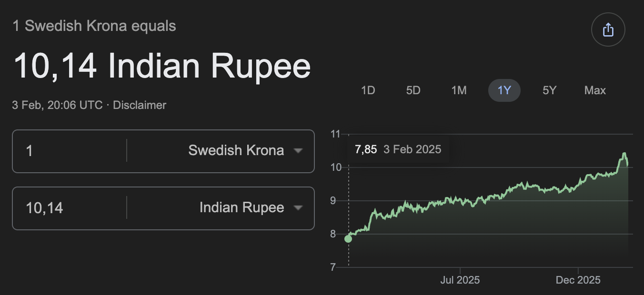Click the share icon button

coord(608,30)
